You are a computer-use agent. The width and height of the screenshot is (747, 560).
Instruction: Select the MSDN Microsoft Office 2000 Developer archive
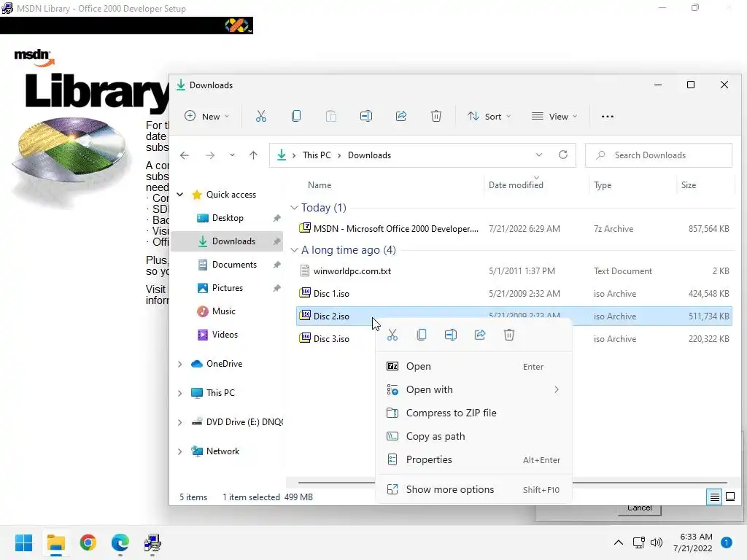pyautogui.click(x=514, y=228)
